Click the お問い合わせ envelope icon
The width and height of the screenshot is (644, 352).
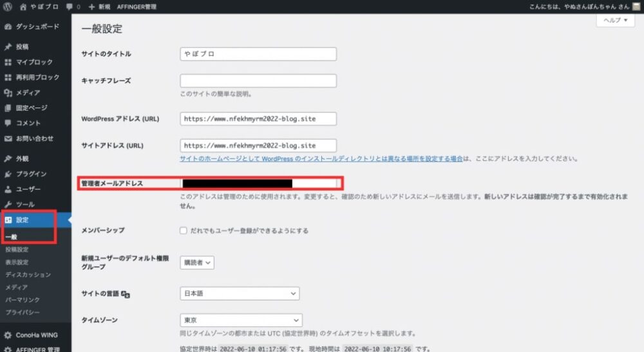(x=8, y=138)
